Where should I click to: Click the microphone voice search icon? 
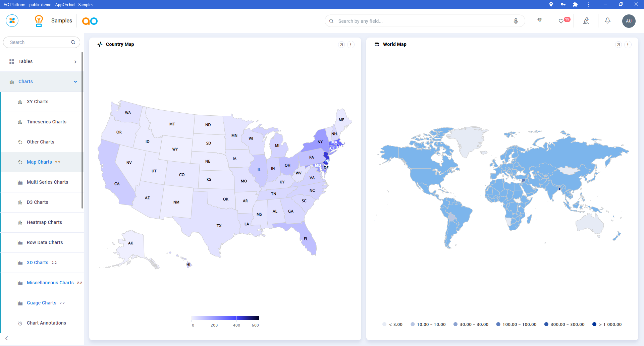point(516,21)
